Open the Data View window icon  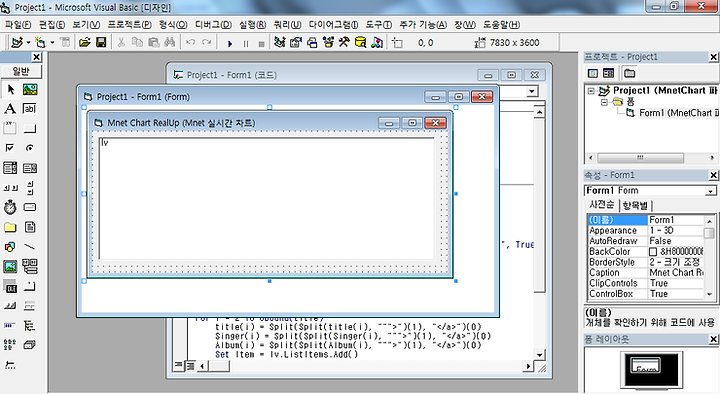pyautogui.click(x=361, y=43)
